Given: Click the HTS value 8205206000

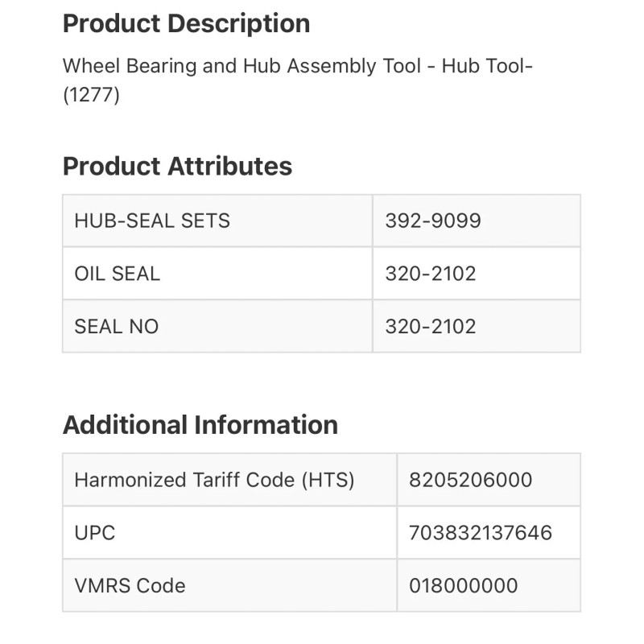Looking at the screenshot, I should click(x=470, y=480).
